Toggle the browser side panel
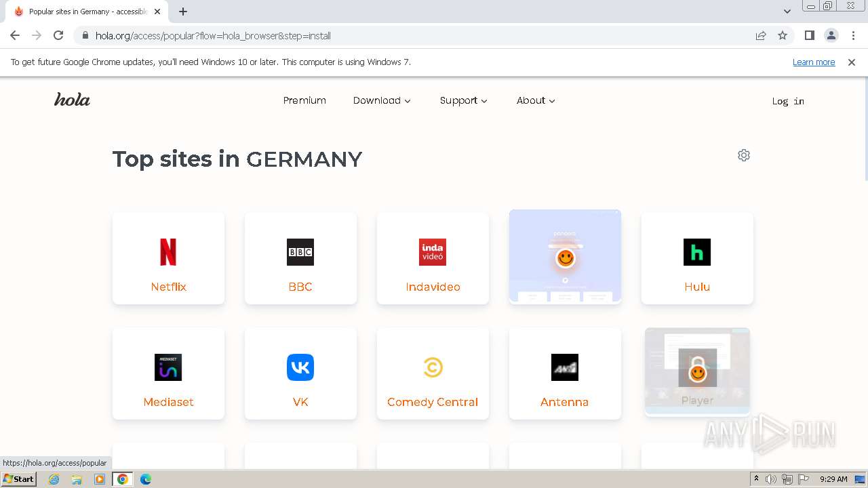 tap(810, 35)
